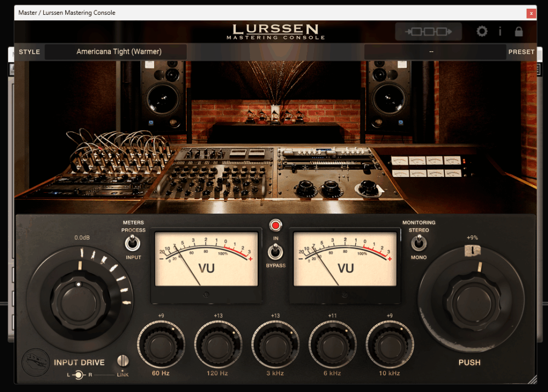Open the STYLE dropdown showing Americana Tight (Warmer)
The image size is (548, 392).
tap(116, 51)
